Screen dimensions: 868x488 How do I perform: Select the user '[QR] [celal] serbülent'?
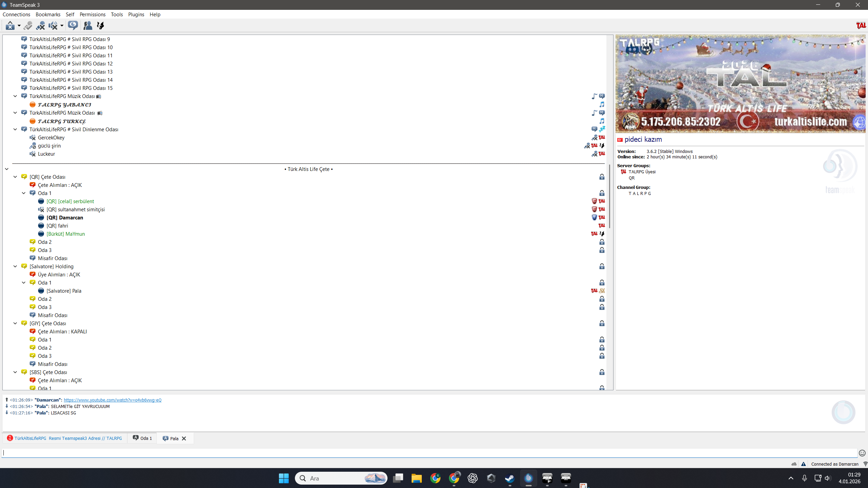click(70, 201)
